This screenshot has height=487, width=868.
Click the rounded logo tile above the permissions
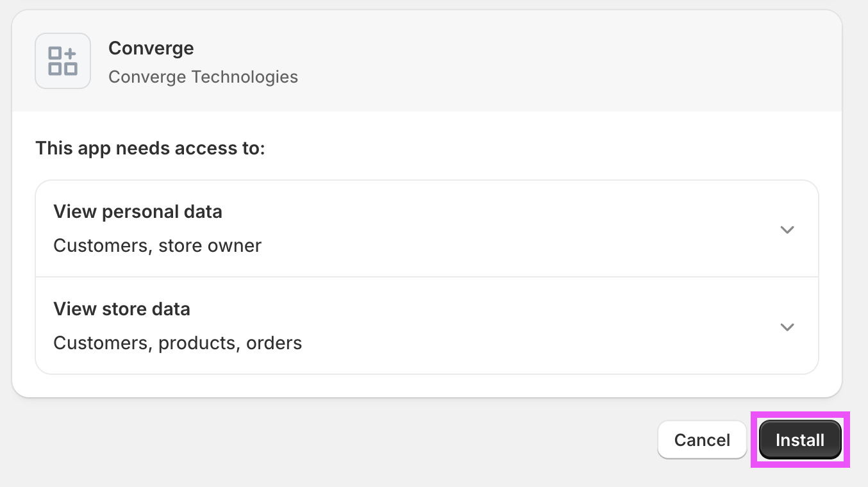(62, 60)
